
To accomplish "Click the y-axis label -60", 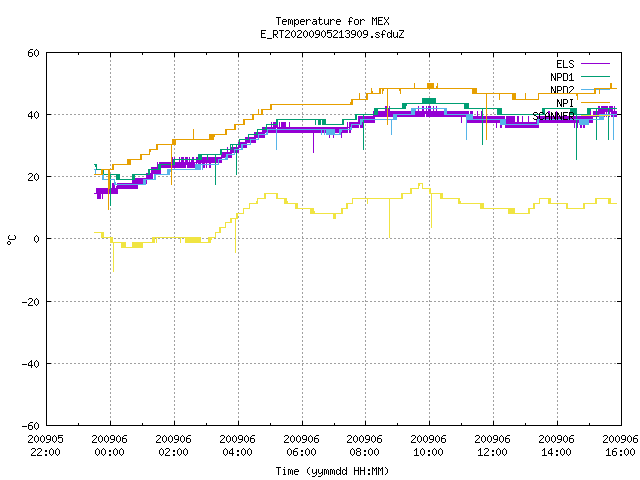I will click(x=31, y=426).
